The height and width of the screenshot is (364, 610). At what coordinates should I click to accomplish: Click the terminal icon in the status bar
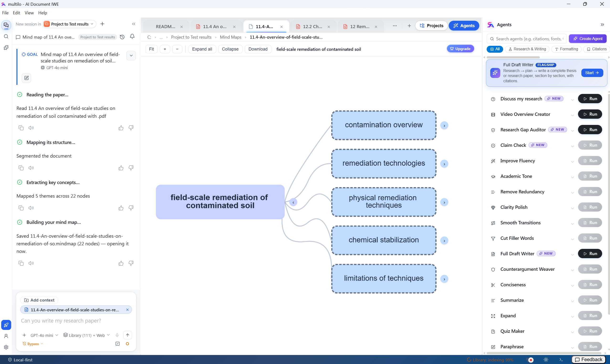click(x=561, y=359)
